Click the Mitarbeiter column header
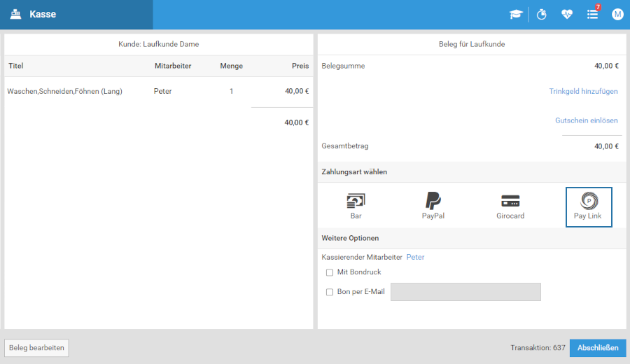This screenshot has height=364, width=630. point(173,66)
